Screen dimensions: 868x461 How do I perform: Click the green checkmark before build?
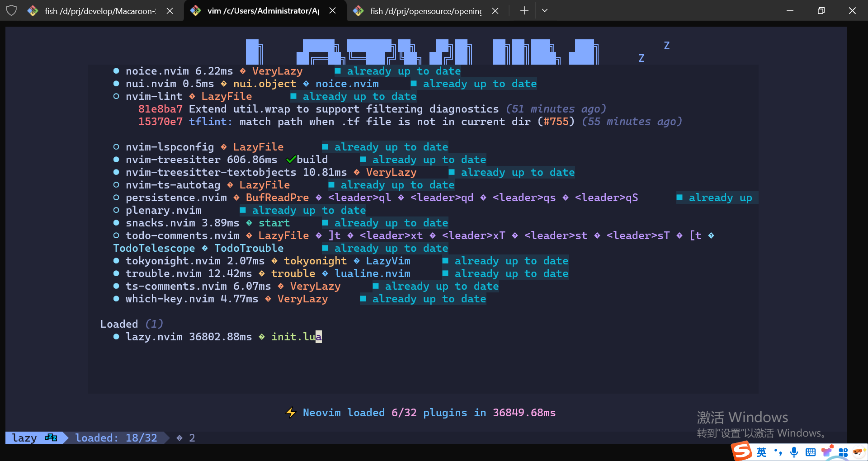[x=291, y=160]
